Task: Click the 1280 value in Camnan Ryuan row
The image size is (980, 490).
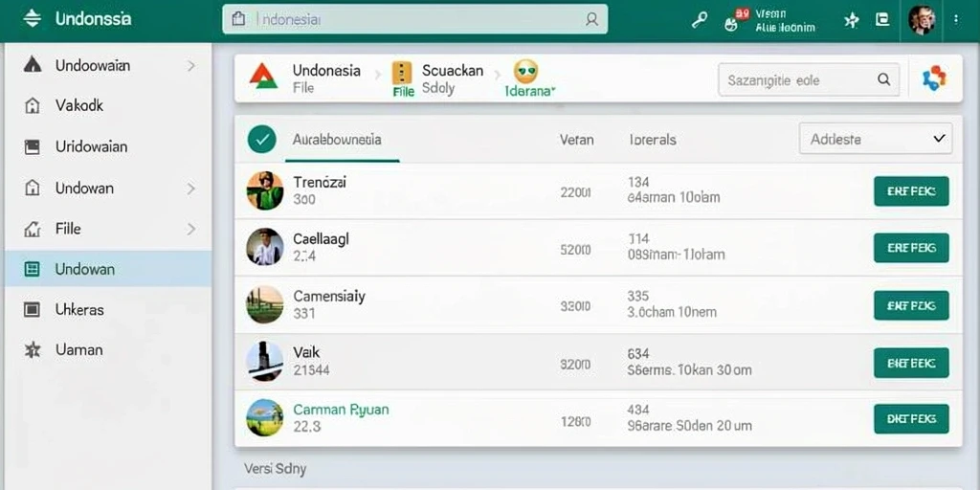Action: tap(575, 422)
